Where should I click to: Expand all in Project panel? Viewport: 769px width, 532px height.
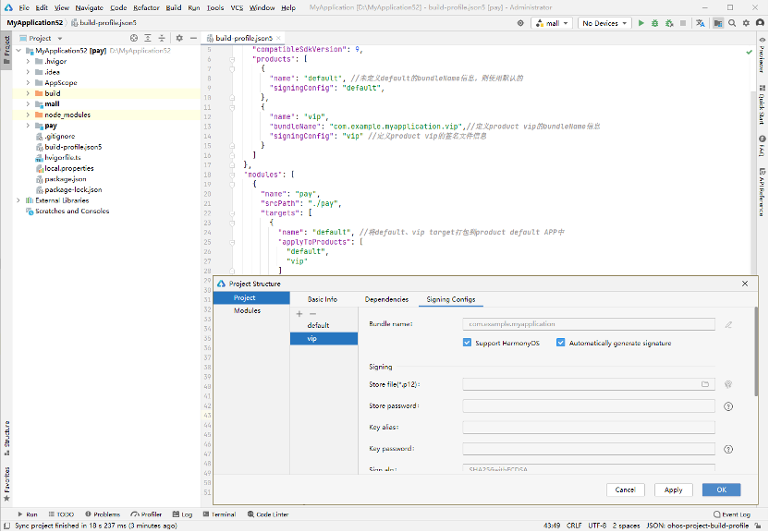(148, 38)
